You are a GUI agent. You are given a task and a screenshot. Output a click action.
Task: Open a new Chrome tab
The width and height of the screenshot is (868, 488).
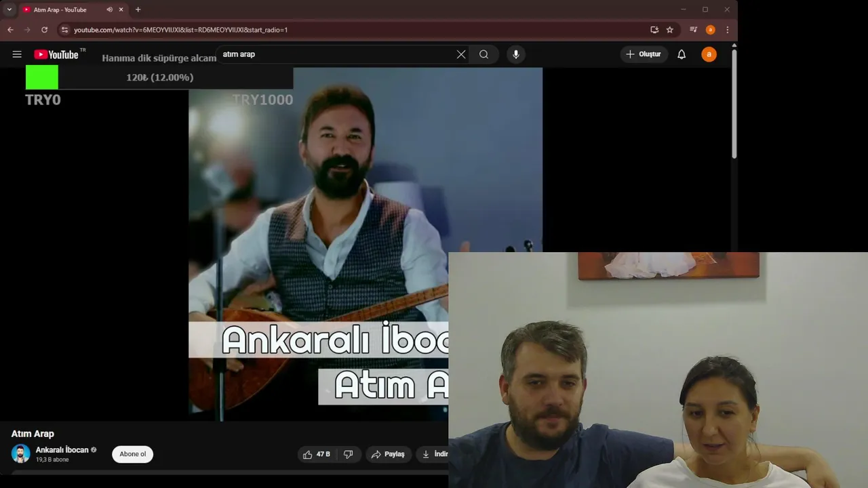(138, 9)
